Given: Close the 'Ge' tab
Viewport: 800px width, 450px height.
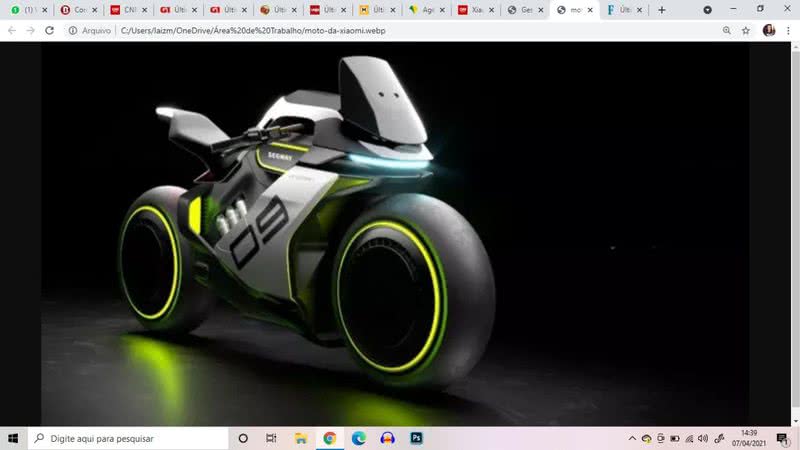Looking at the screenshot, I should [541, 10].
